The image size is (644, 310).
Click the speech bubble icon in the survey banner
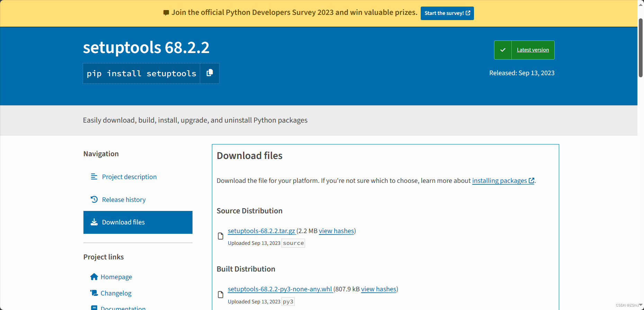pos(166,13)
